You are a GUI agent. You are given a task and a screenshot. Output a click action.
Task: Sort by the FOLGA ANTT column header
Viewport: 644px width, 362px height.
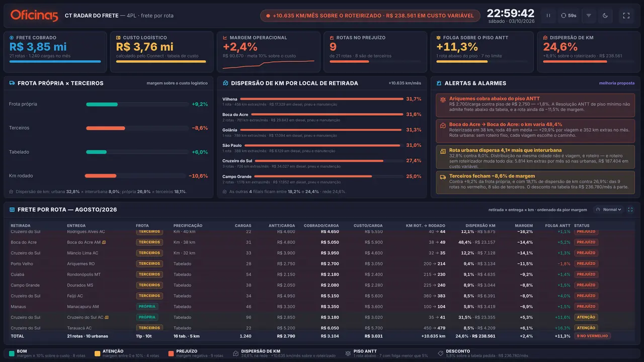tap(557, 226)
